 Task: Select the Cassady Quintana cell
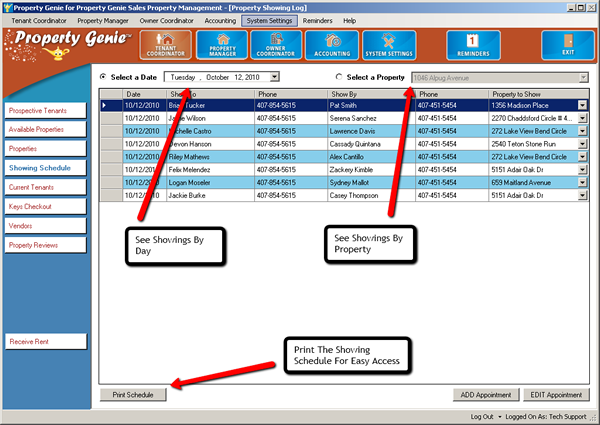click(x=371, y=144)
